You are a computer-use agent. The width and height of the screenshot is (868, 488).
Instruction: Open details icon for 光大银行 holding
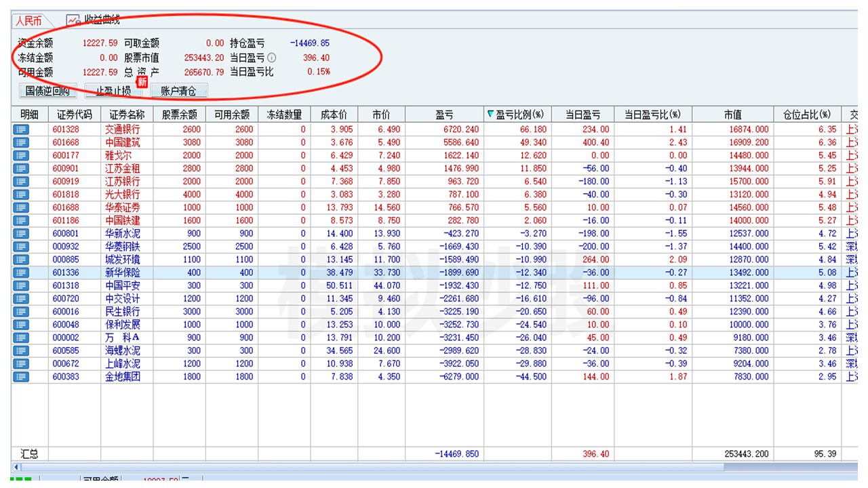21,195
